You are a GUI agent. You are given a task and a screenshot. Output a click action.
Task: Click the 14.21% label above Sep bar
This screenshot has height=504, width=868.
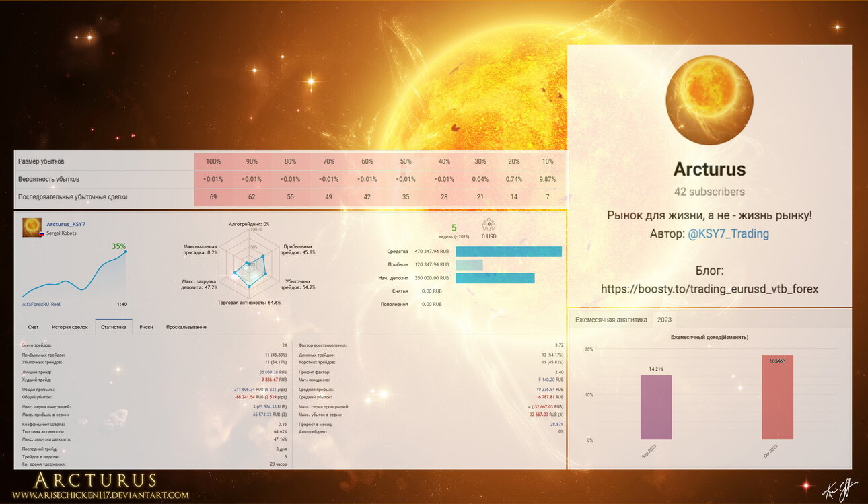[656, 369]
